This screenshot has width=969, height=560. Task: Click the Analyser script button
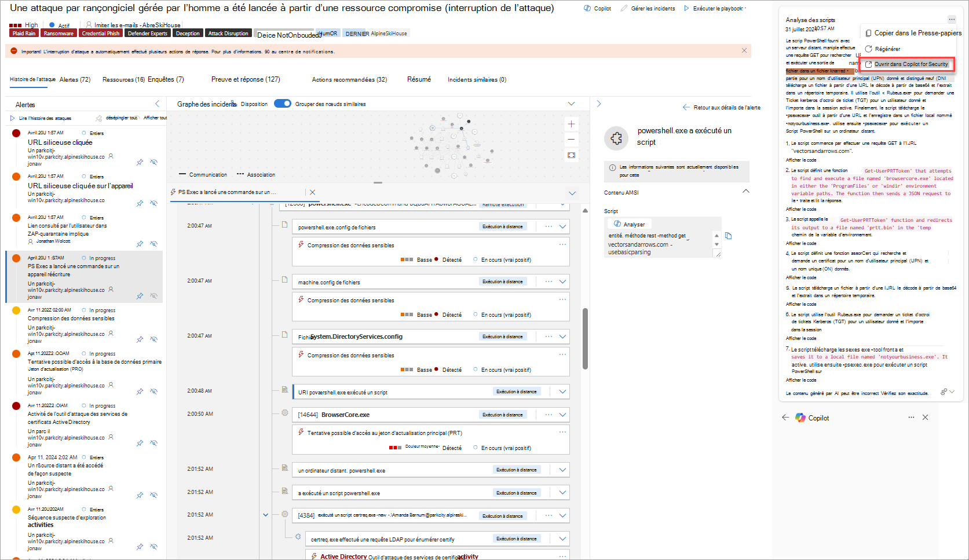pyautogui.click(x=630, y=224)
